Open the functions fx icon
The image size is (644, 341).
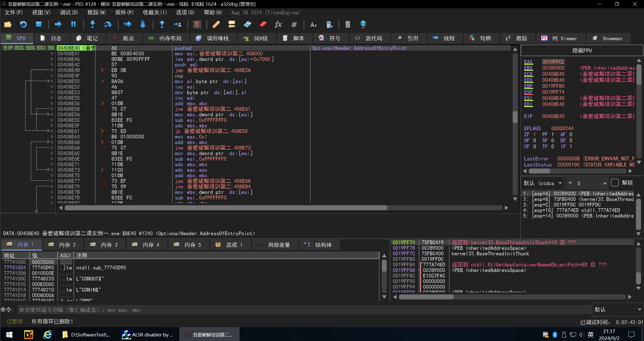click(278, 24)
